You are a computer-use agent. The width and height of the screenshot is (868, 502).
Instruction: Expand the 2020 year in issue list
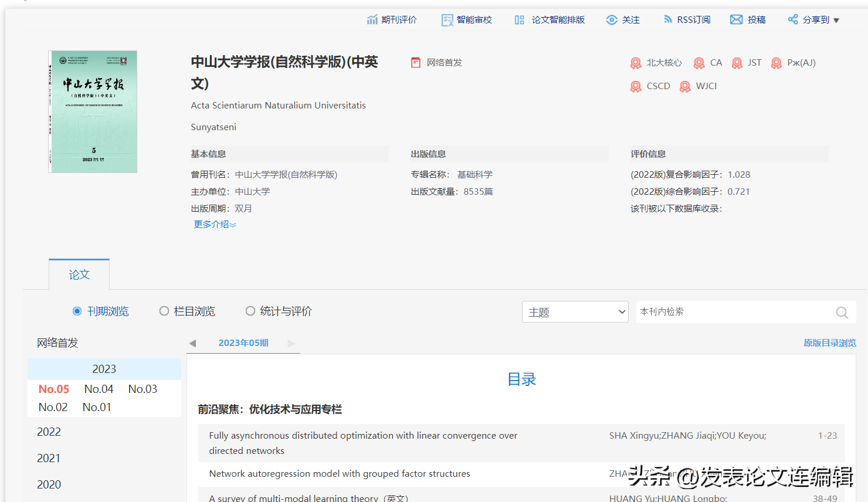(x=49, y=484)
